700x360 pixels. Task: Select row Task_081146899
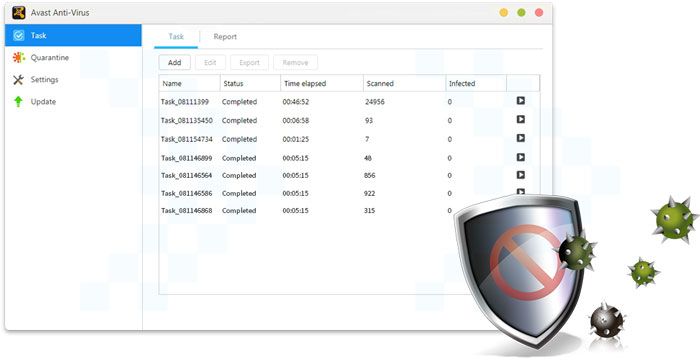click(x=349, y=158)
